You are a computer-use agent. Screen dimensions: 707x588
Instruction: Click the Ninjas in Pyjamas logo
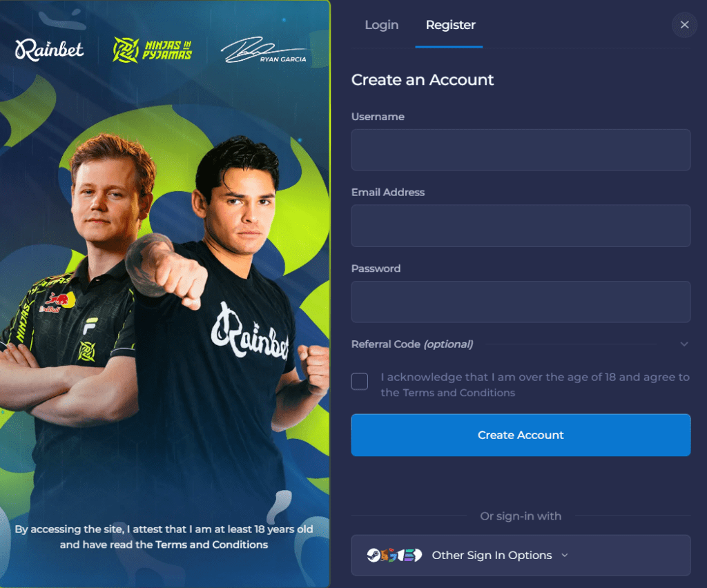153,50
